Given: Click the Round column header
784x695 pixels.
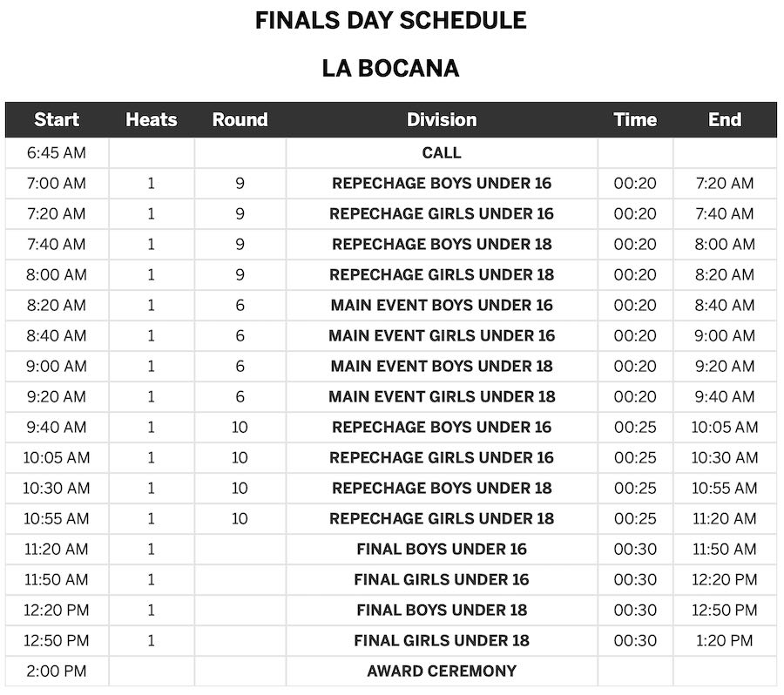Looking at the screenshot, I should tap(240, 120).
